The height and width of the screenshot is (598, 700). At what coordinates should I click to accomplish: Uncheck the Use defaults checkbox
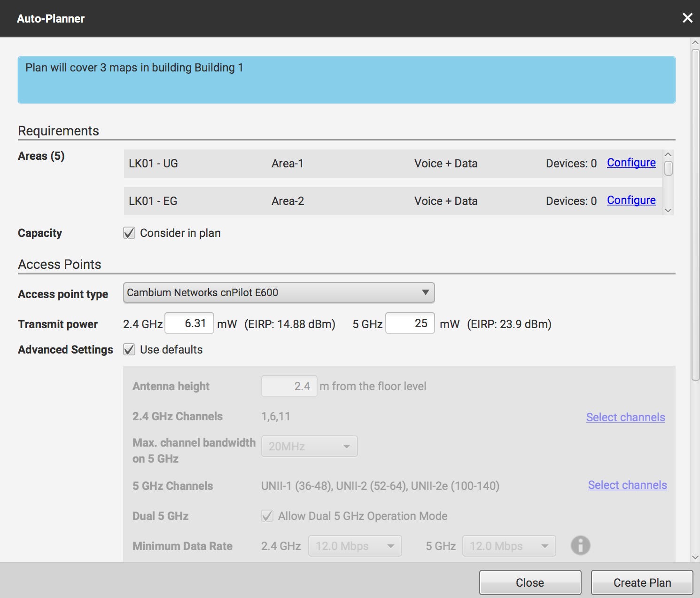[x=129, y=350]
